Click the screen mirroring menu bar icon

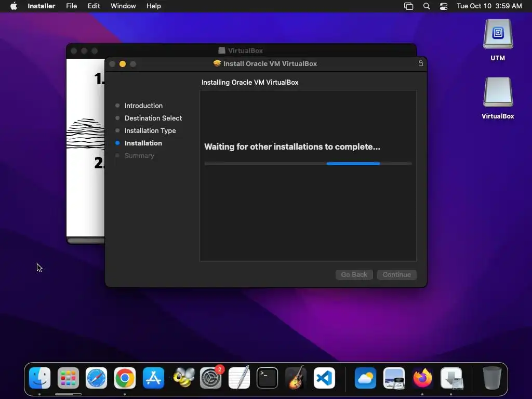tap(408, 6)
